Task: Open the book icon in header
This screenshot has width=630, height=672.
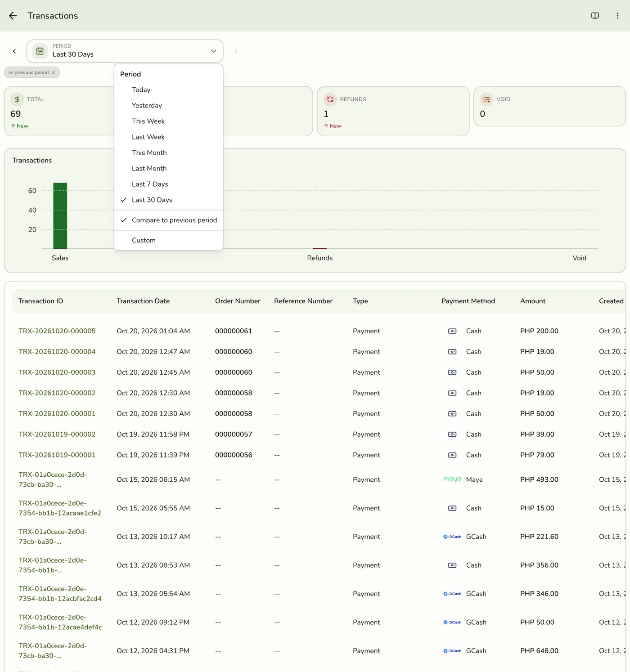Action: pos(595,16)
